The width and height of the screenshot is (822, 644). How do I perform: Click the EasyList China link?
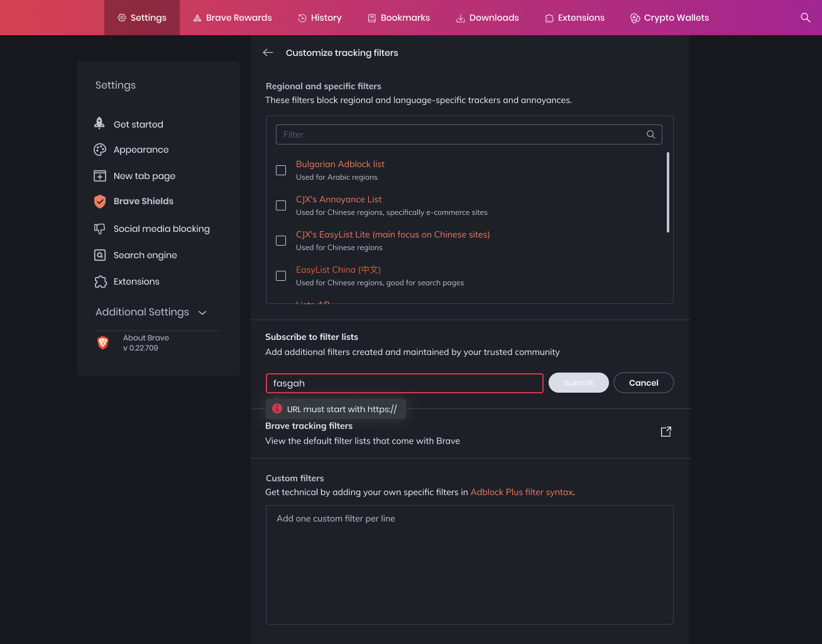(338, 270)
